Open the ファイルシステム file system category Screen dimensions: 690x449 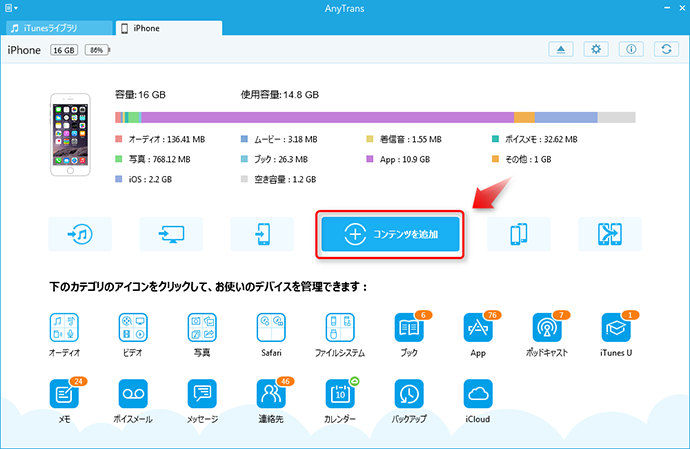pos(340,328)
